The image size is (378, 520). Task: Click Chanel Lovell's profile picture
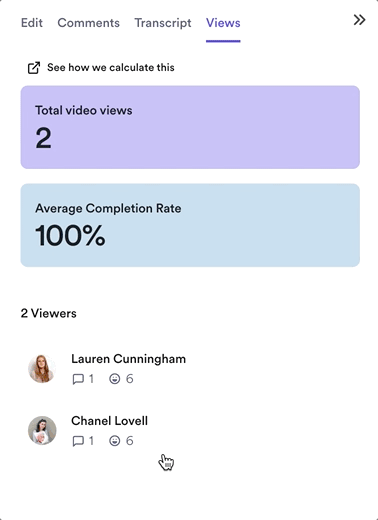(42, 430)
